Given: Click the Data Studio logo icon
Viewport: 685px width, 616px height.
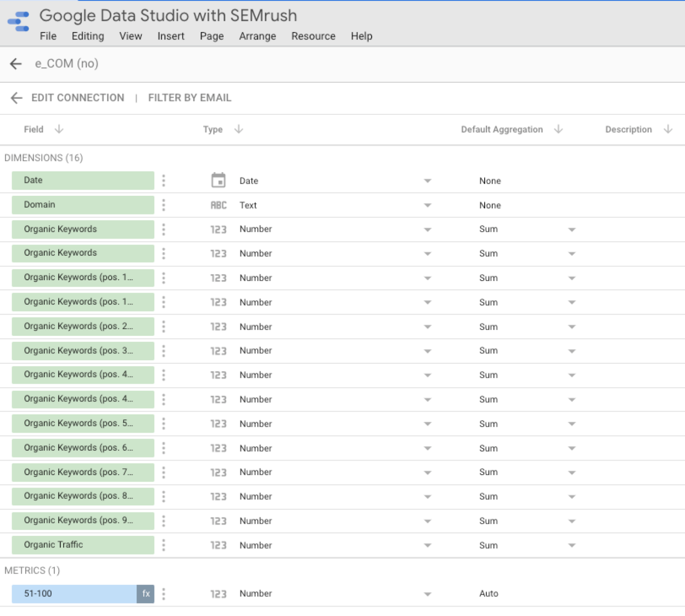Looking at the screenshot, I should pyautogui.click(x=18, y=21).
